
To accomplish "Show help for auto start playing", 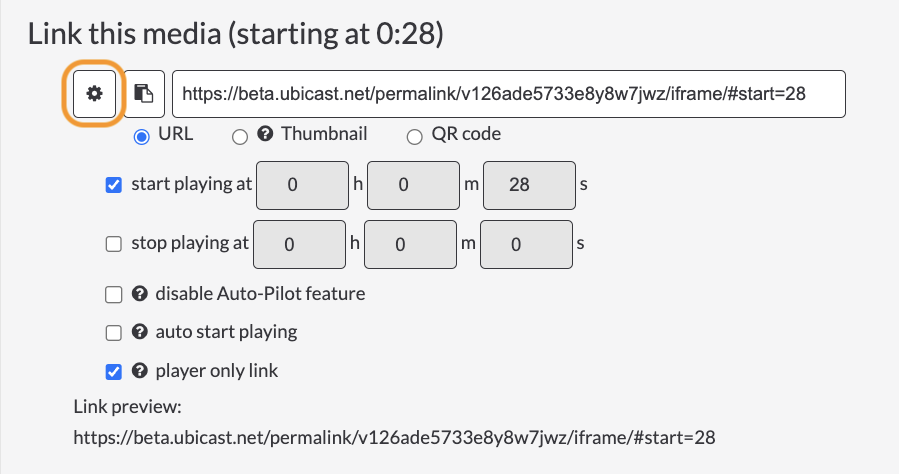I will coord(139,332).
